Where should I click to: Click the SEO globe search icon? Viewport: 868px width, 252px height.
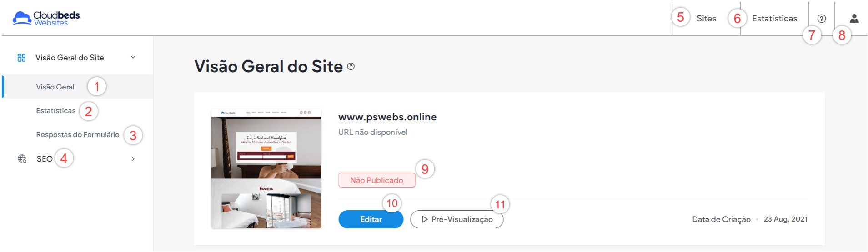[22, 158]
